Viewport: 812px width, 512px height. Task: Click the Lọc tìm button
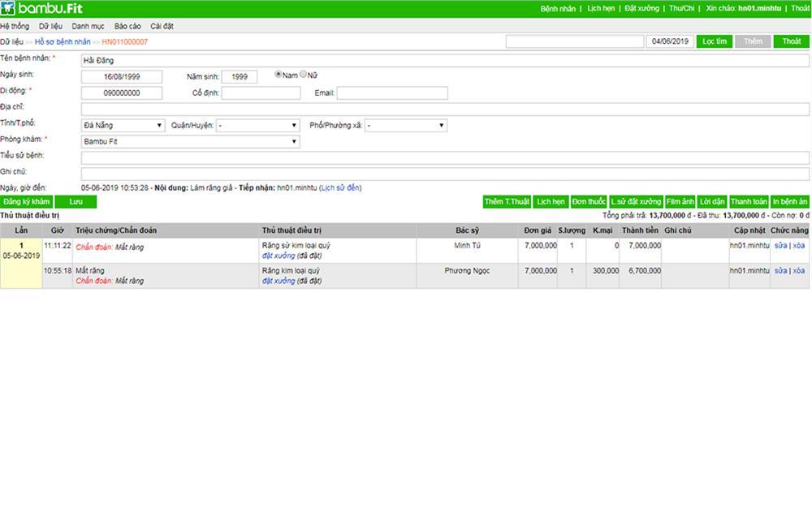715,41
